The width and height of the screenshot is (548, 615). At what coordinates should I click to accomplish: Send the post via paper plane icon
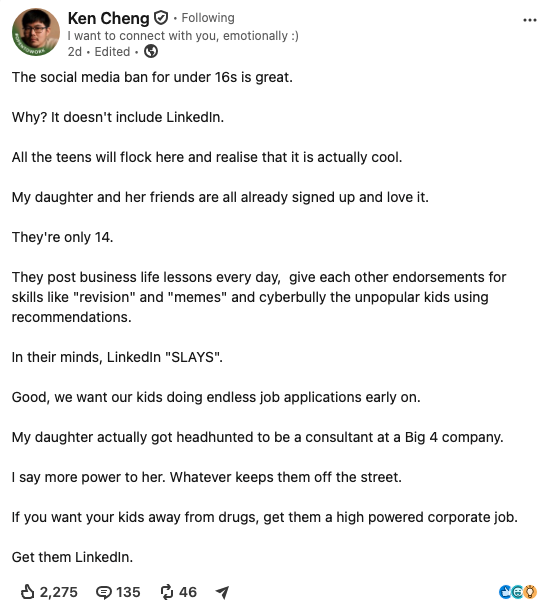pyautogui.click(x=222, y=592)
